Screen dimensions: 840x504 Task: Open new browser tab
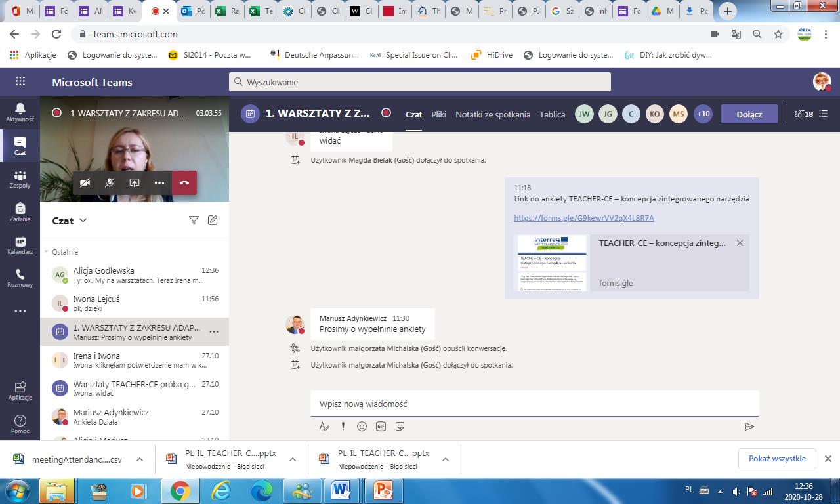727,11
